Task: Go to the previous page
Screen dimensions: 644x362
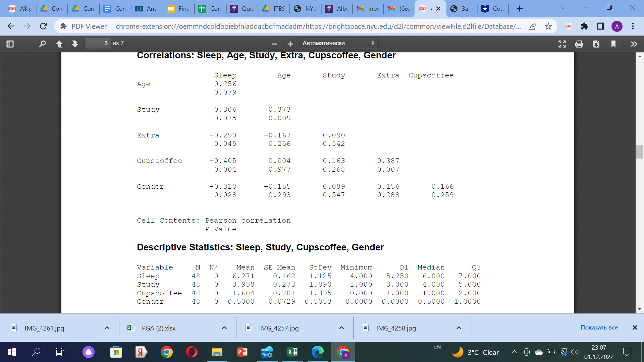Action: point(59,44)
